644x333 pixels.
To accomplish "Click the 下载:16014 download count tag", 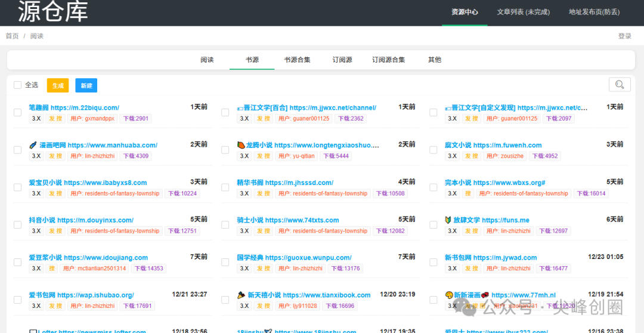I will 591,193.
